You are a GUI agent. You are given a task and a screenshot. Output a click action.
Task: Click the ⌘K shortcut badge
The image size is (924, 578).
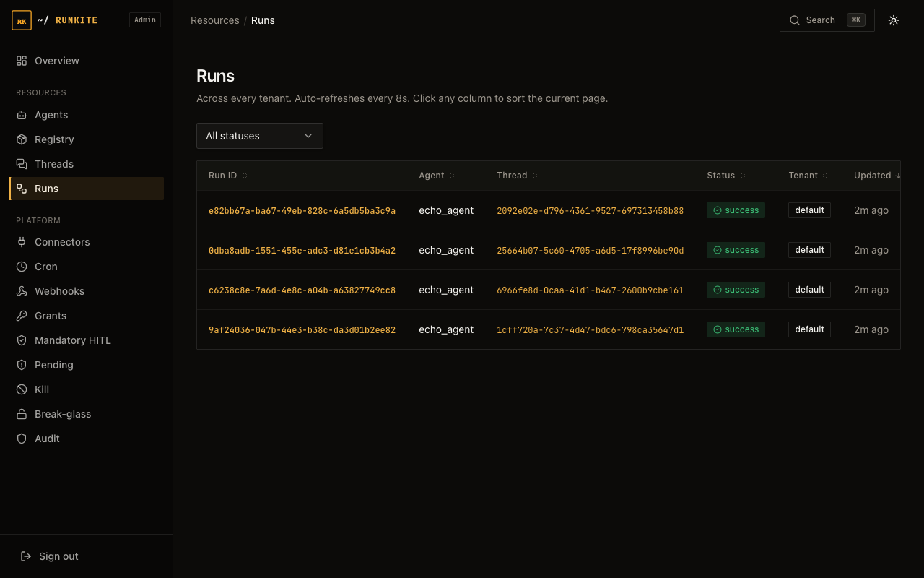[856, 20]
